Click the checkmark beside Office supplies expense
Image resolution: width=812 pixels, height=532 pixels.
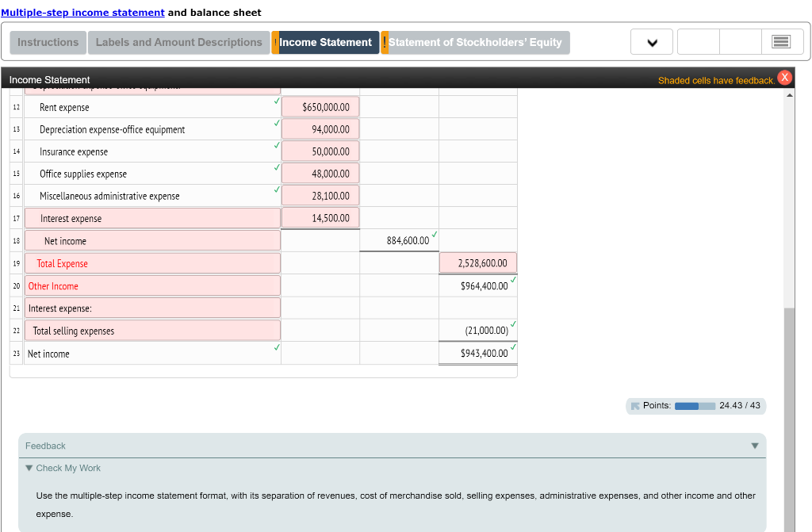click(276, 168)
